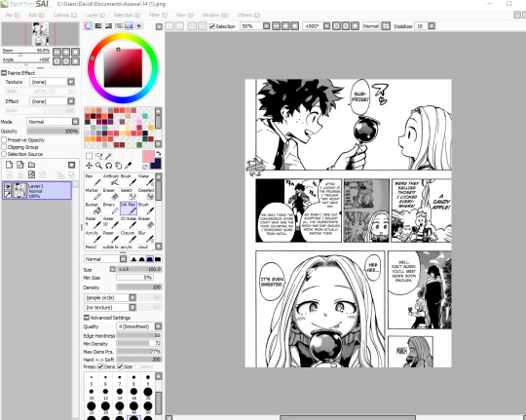526x420 pixels.
Task: Open the Canvas menu
Action: [x=64, y=16]
